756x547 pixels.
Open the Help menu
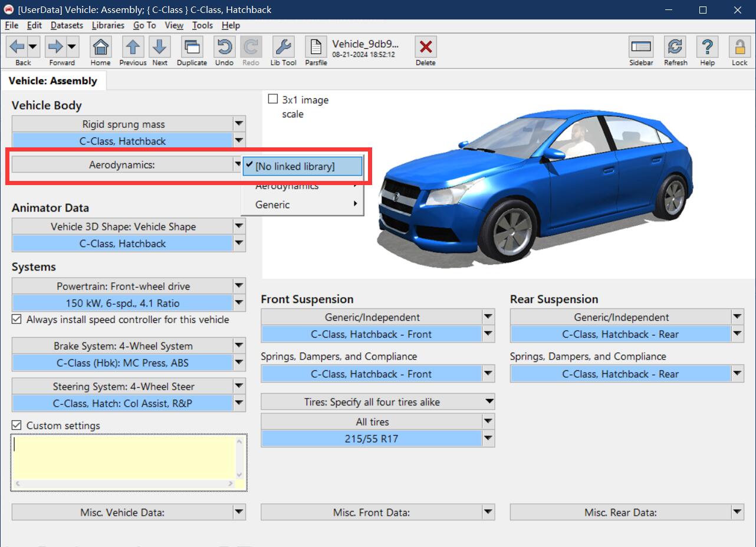231,25
